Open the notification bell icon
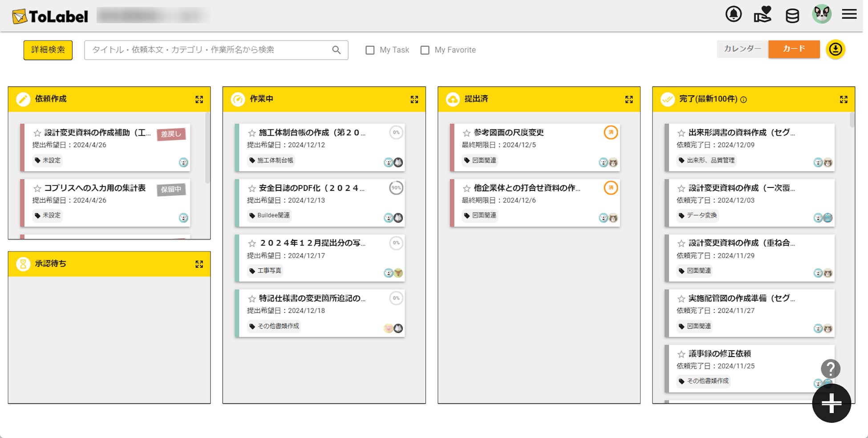The height and width of the screenshot is (438, 868). [734, 14]
